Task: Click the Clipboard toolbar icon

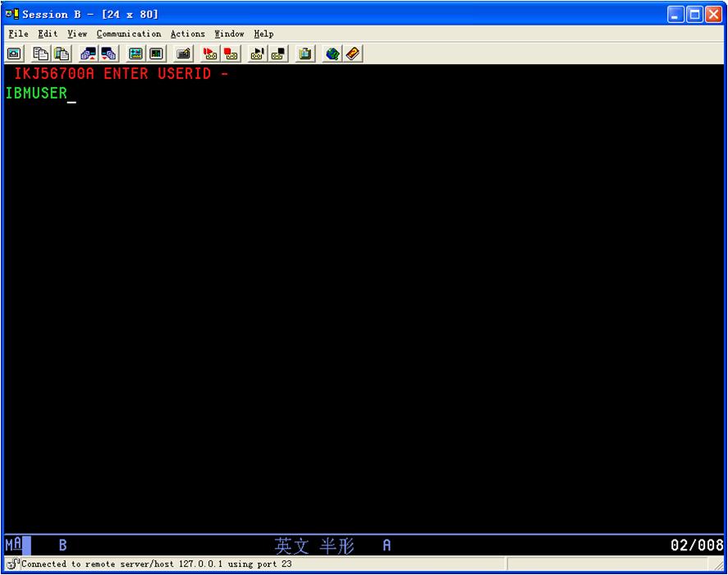Action: coord(305,54)
